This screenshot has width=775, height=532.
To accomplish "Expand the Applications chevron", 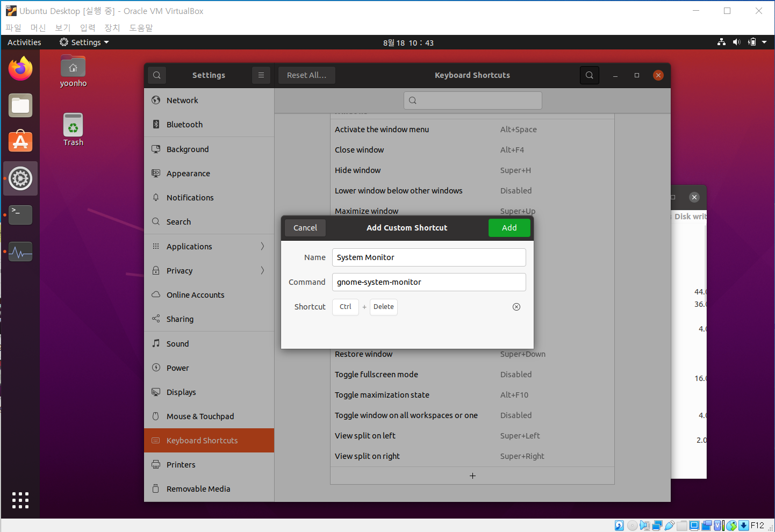I will pyautogui.click(x=262, y=246).
